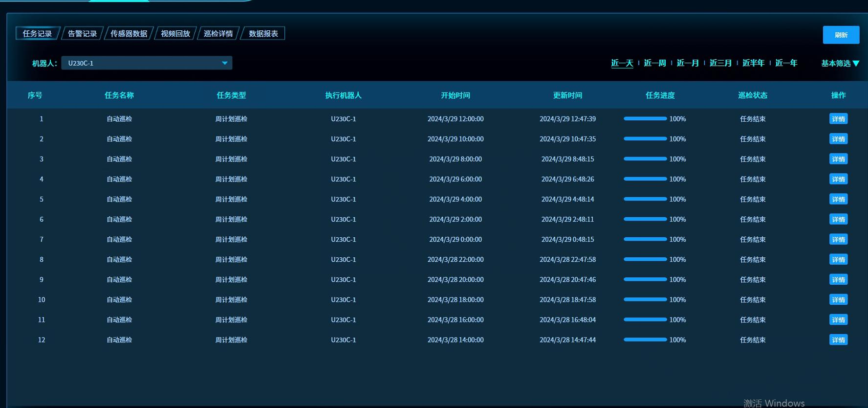The image size is (868, 408).
Task: Click progress bar of row 1
Action: coord(645,119)
